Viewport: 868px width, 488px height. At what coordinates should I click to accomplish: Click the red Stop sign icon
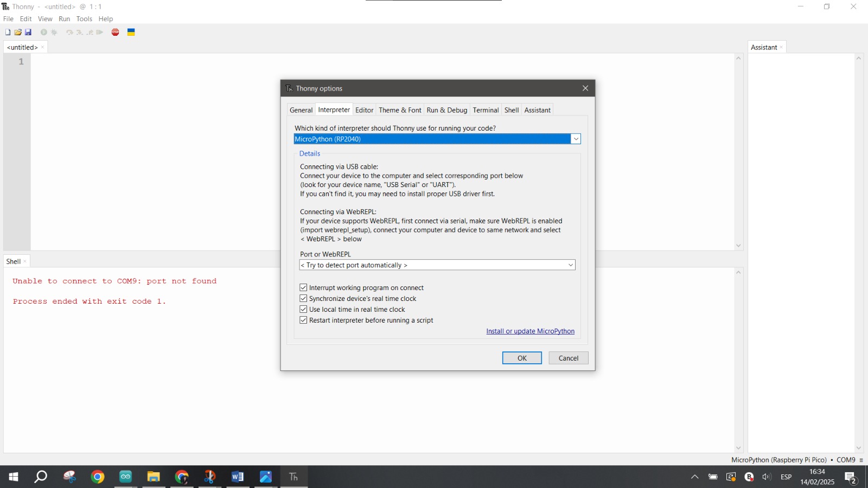click(116, 33)
